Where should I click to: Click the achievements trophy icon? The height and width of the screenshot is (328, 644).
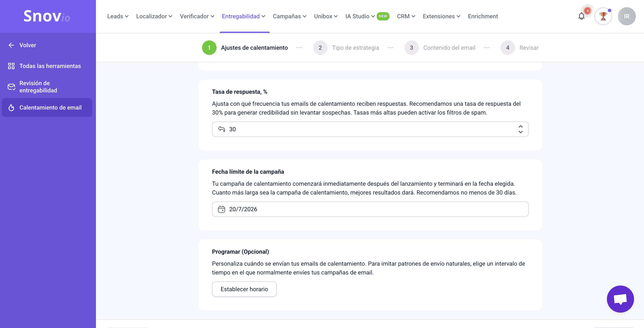coord(603,16)
